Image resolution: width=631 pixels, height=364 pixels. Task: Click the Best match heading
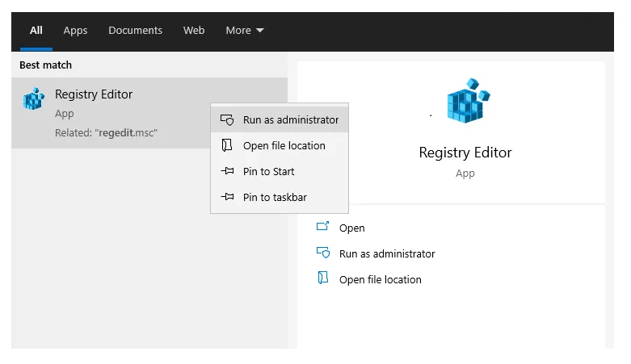[x=45, y=65]
